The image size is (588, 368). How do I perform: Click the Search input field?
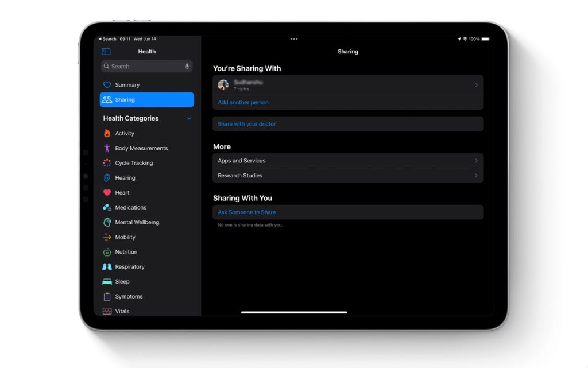click(x=144, y=67)
